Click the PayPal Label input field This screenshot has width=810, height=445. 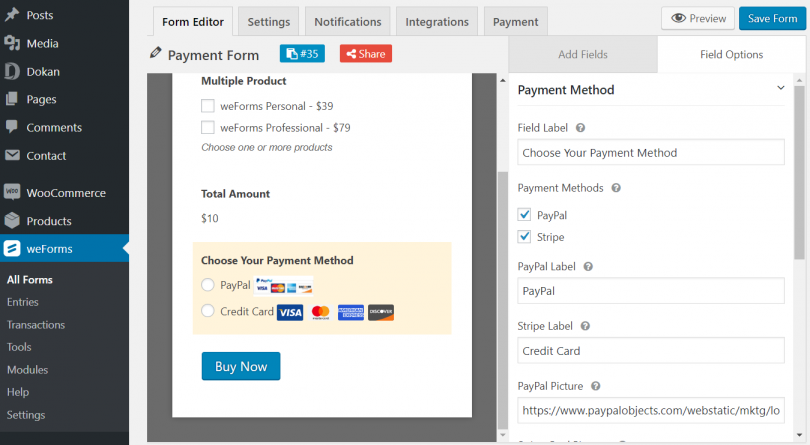(651, 291)
